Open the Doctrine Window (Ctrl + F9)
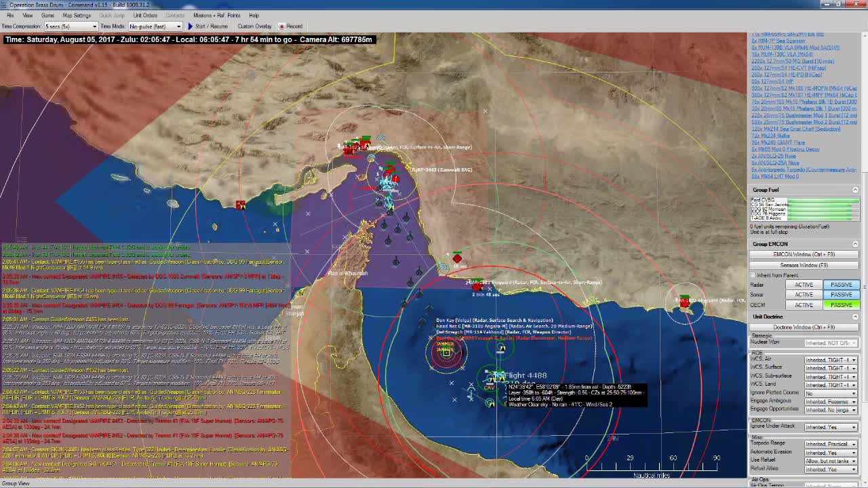 click(804, 327)
